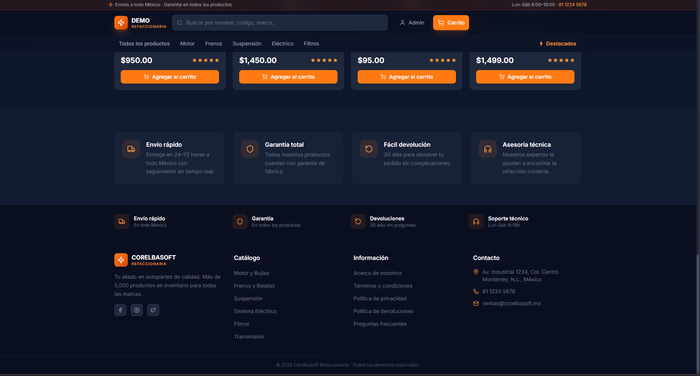Image resolution: width=700 pixels, height=376 pixels.
Task: Open the Carrito cart button
Action: [451, 23]
